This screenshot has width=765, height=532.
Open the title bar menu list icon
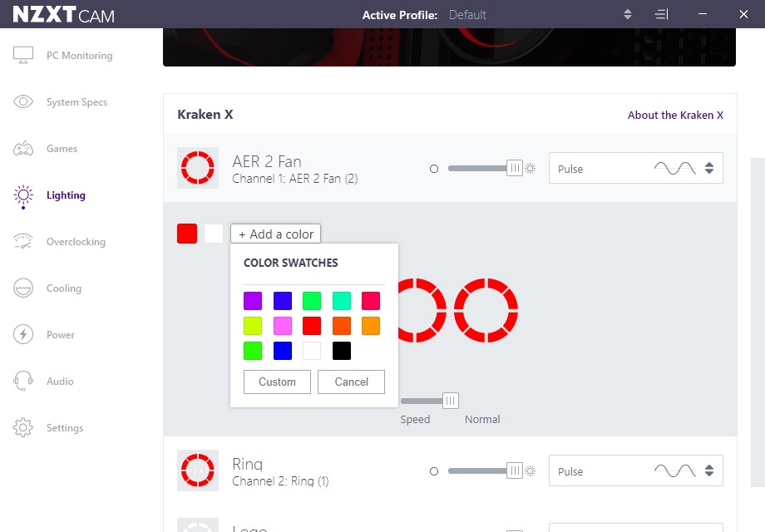pos(661,15)
